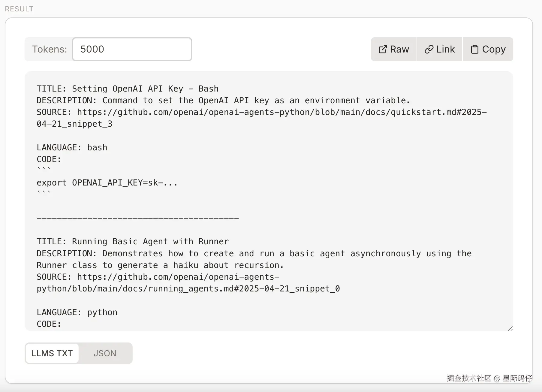Click the 'LANGUAGE: python' line
Screen dimensions: 542x392
pyautogui.click(x=77, y=312)
